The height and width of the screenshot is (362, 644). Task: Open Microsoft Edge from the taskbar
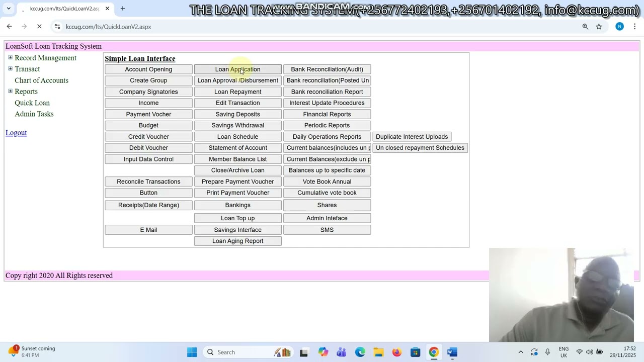[x=360, y=352]
